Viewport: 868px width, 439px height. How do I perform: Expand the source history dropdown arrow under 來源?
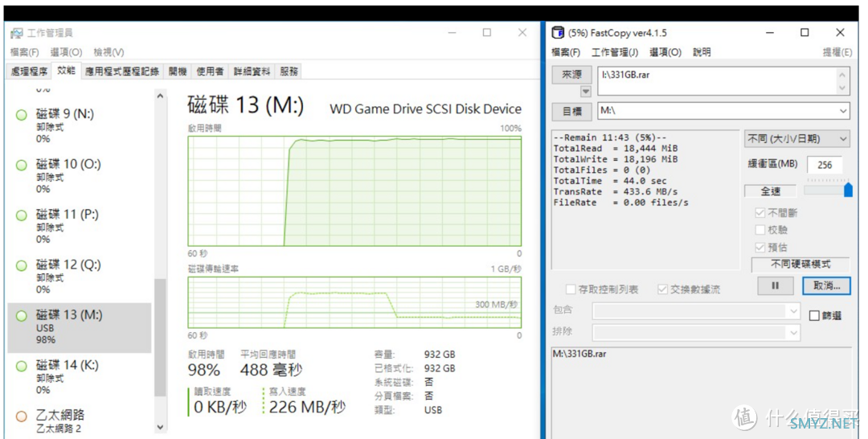tap(585, 92)
